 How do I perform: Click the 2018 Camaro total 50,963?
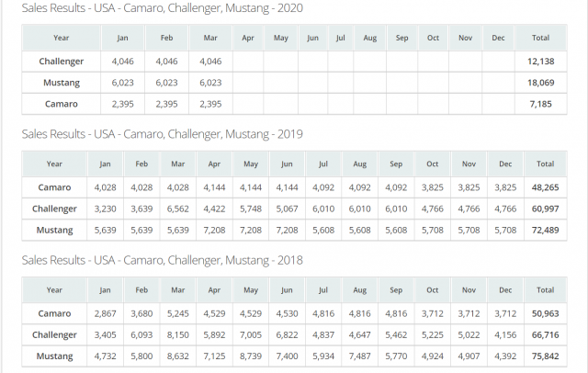[x=545, y=313]
